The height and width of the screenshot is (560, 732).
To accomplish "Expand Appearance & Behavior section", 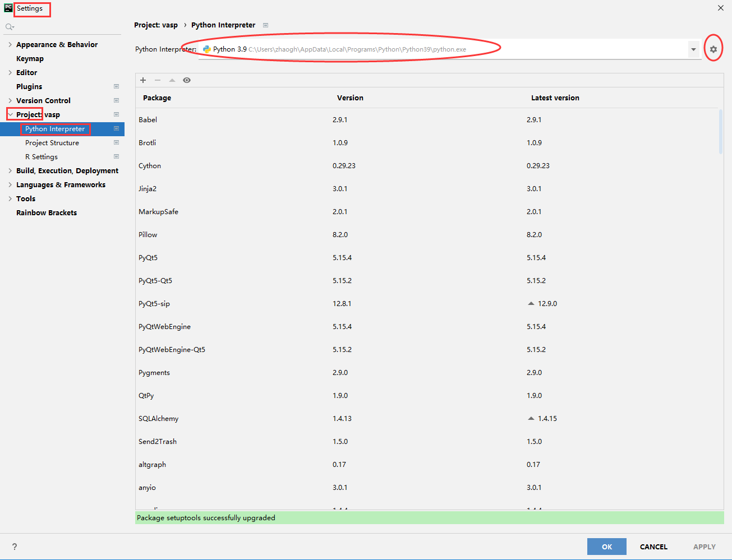I will [10, 44].
